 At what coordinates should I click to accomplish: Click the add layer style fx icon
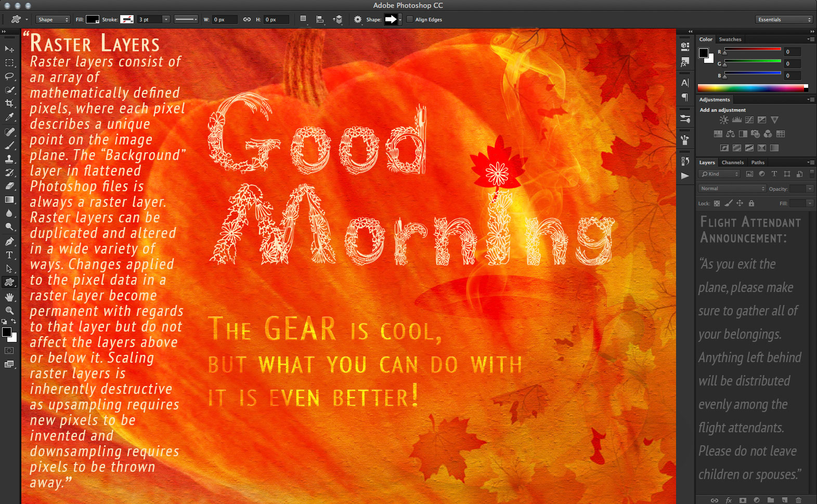[x=729, y=500]
